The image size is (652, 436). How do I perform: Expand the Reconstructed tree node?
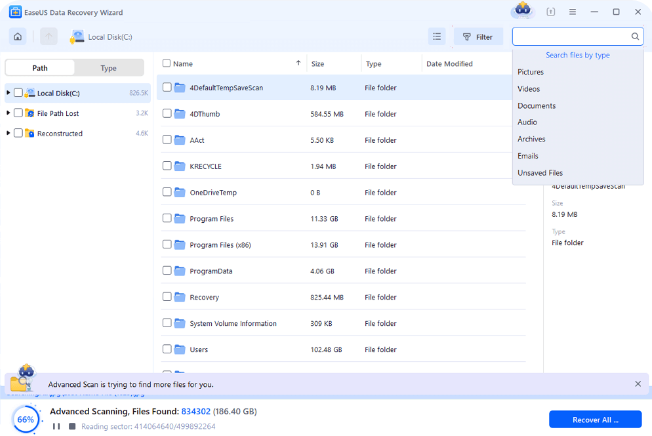click(8, 132)
